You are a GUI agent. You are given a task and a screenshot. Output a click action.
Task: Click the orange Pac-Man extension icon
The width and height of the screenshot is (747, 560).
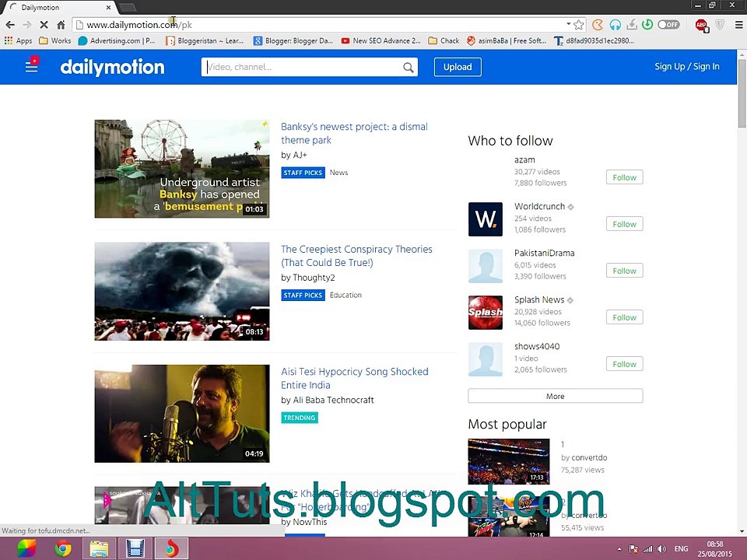pyautogui.click(x=598, y=25)
